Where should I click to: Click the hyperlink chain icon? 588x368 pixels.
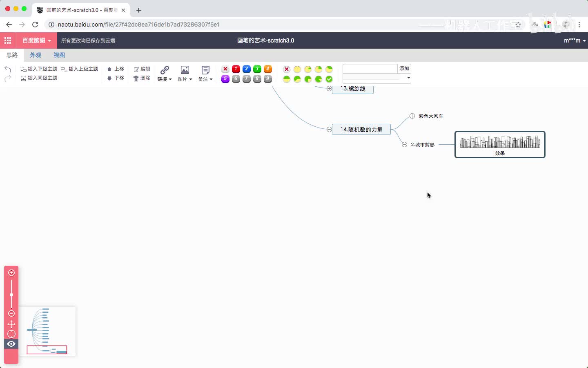pos(165,70)
